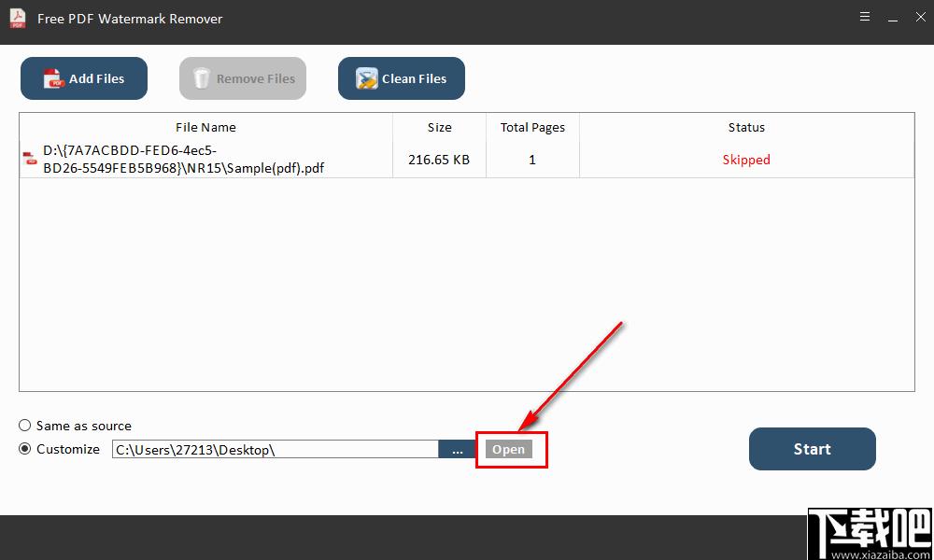The height and width of the screenshot is (560, 934).
Task: Click the Total Pages column header
Action: point(532,127)
